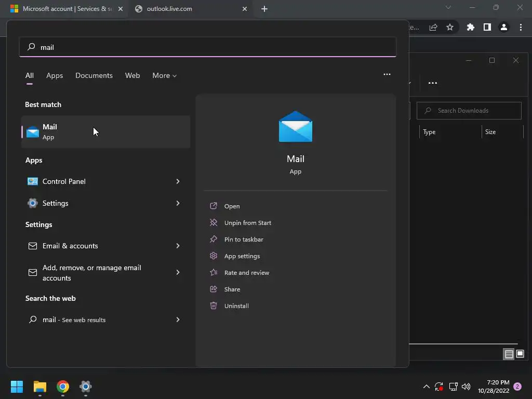Viewport: 532px width, 399px height.
Task: Open Settings gear on the taskbar
Action: tap(86, 387)
